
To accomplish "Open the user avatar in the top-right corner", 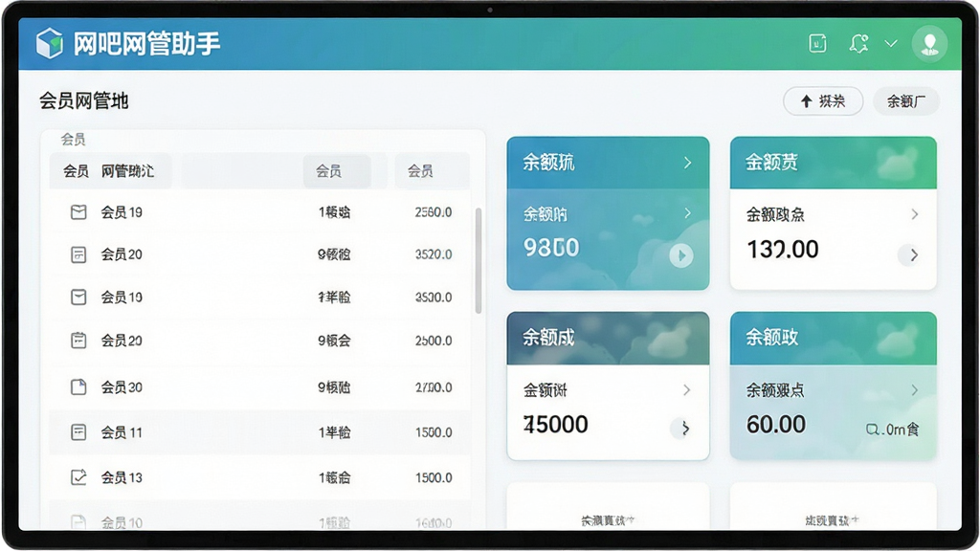I will pos(929,43).
